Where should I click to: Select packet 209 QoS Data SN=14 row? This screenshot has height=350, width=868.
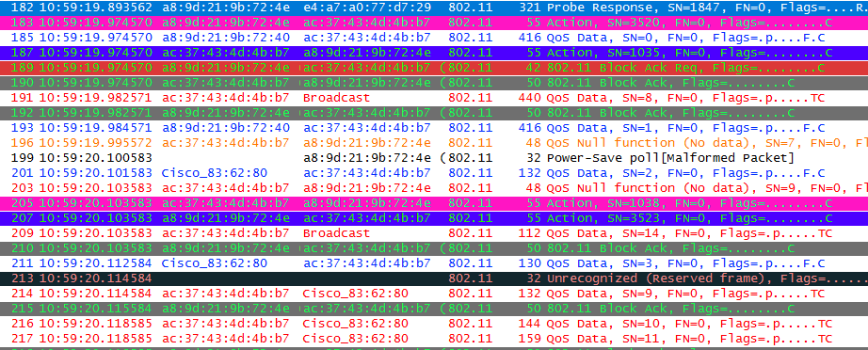pyautogui.click(x=434, y=233)
